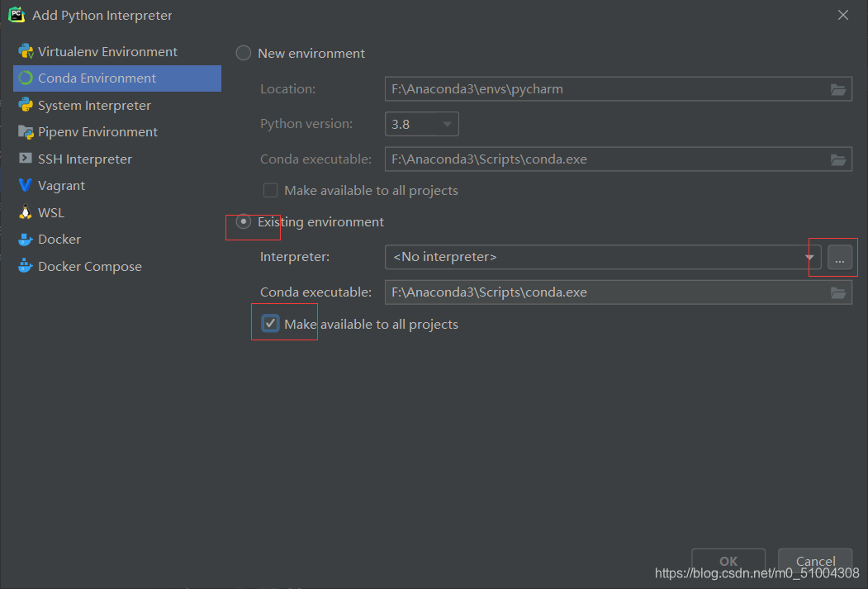868x589 pixels.
Task: Click the Docker whale icon
Action: [x=26, y=239]
